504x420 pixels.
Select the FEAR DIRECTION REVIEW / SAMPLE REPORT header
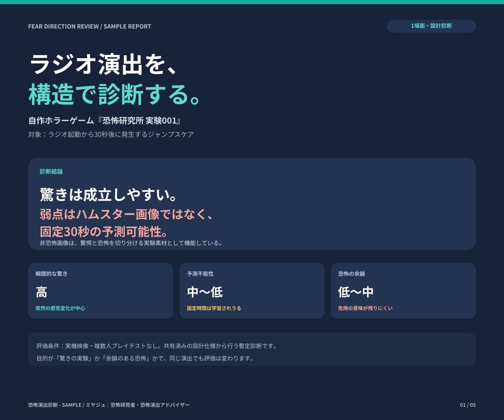tap(90, 26)
